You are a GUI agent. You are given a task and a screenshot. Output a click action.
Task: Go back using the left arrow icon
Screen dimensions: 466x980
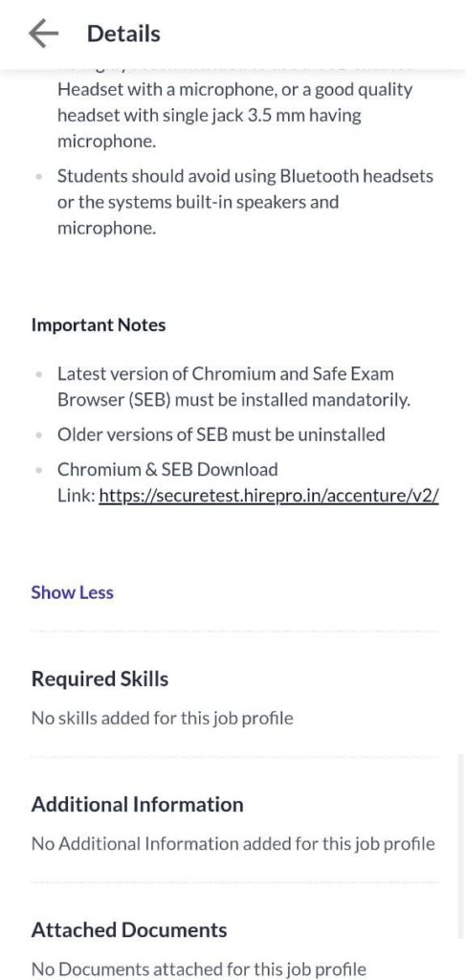43,33
